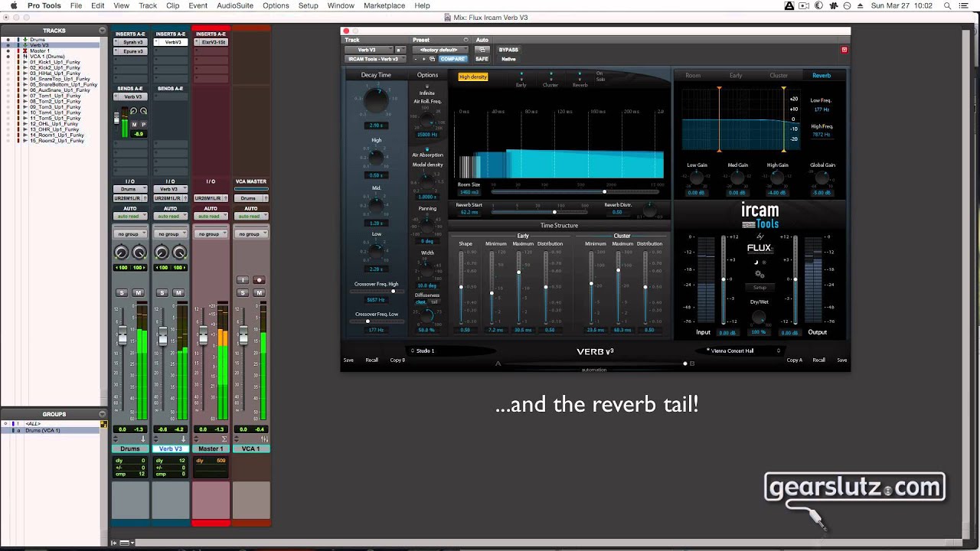Image resolution: width=980 pixels, height=551 pixels.
Task: Click the Low decay knob
Action: pos(376,251)
